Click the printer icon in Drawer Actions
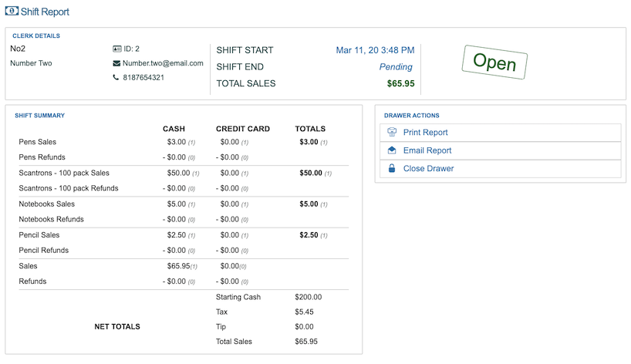631x364 pixels. click(x=392, y=133)
